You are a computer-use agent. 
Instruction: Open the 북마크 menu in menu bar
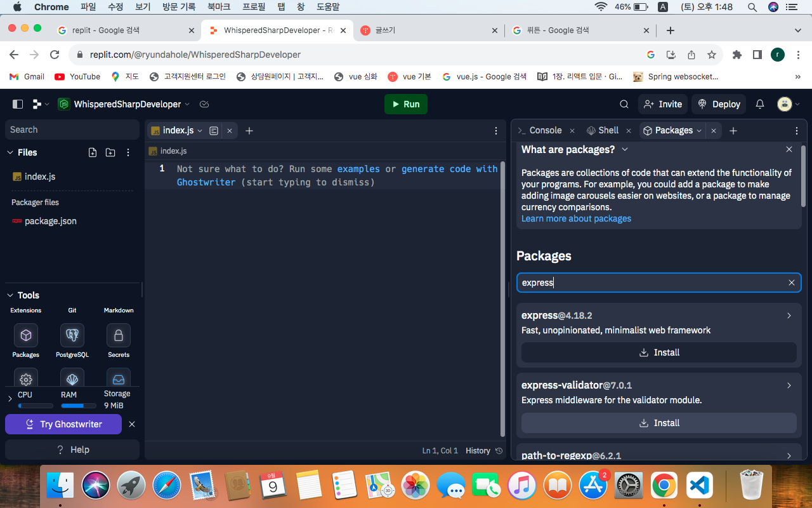point(219,7)
